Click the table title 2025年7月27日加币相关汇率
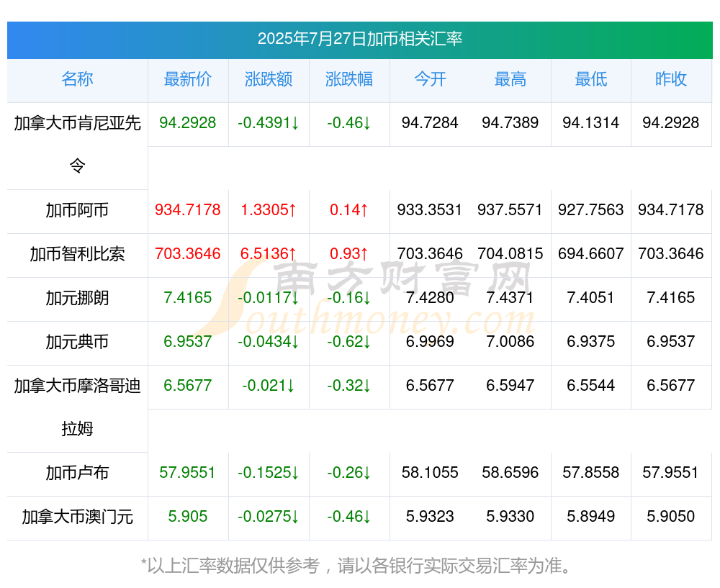The height and width of the screenshot is (588, 720). (359, 39)
